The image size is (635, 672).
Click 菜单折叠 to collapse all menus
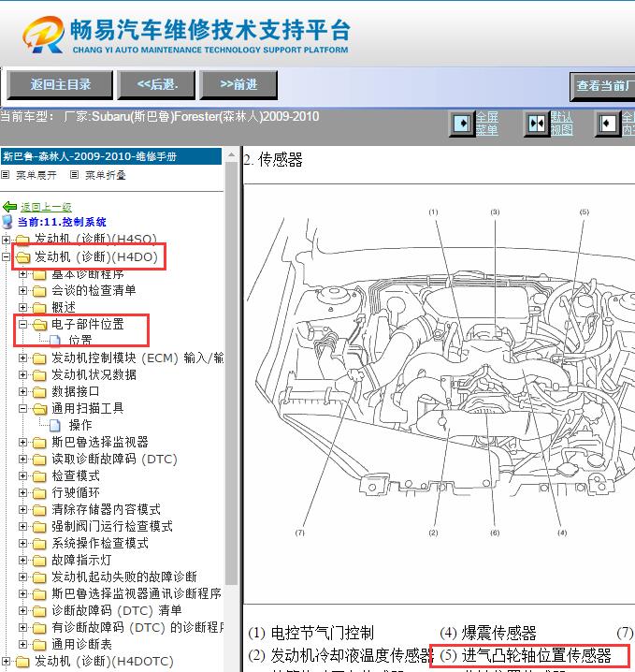click(x=106, y=175)
